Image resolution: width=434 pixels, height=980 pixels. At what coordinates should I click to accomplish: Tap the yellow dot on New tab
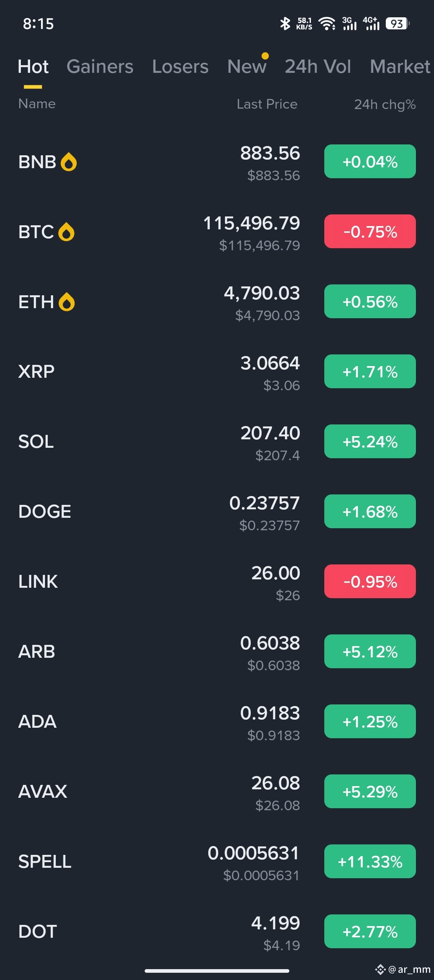pos(265,56)
